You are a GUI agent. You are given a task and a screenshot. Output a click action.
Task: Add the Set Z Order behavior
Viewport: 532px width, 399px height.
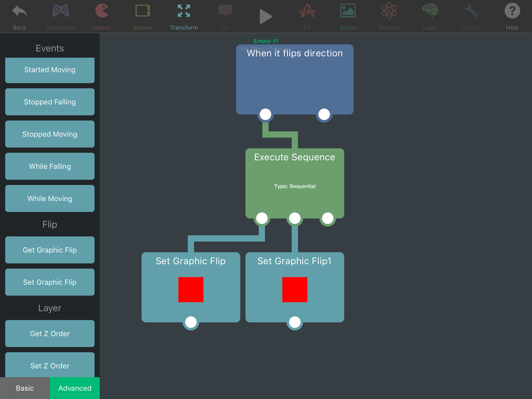click(50, 365)
